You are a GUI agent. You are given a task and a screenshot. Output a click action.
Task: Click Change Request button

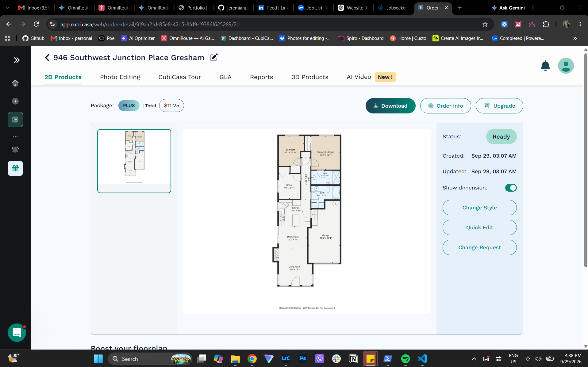479,247
